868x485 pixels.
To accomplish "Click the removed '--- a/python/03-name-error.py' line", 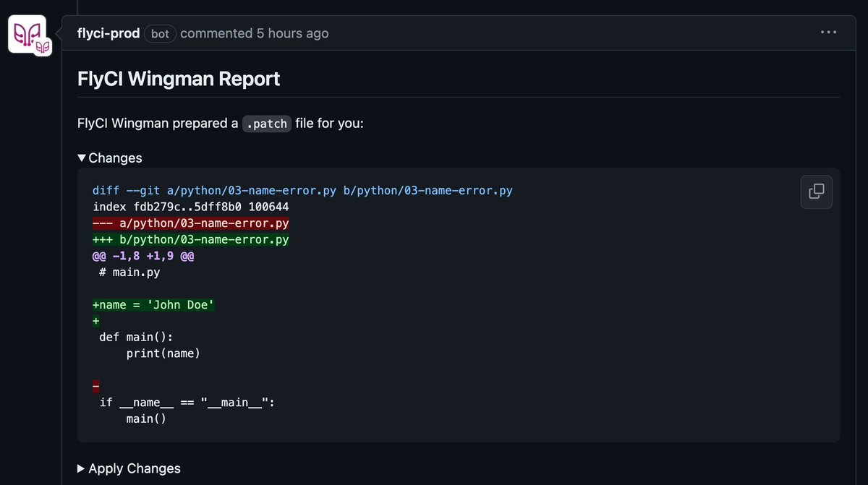I will pos(191,223).
